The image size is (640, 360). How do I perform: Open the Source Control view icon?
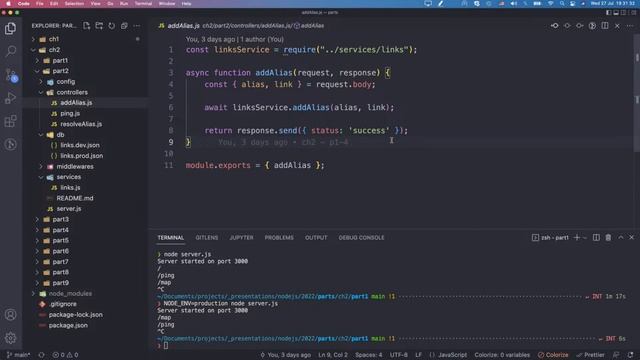(11, 75)
